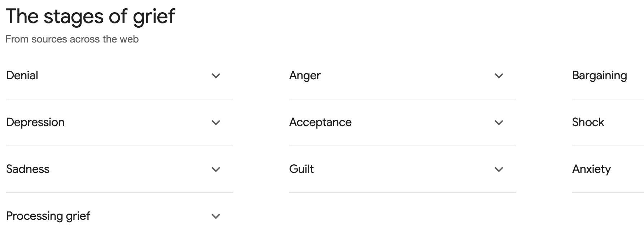Viewport: 644px width, 232px height.
Task: Click 'The stages of grief' heading
Action: (x=90, y=16)
